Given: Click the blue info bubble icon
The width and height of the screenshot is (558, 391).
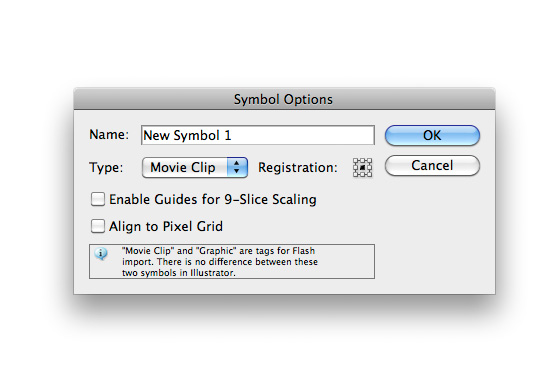Looking at the screenshot, I should [x=101, y=254].
